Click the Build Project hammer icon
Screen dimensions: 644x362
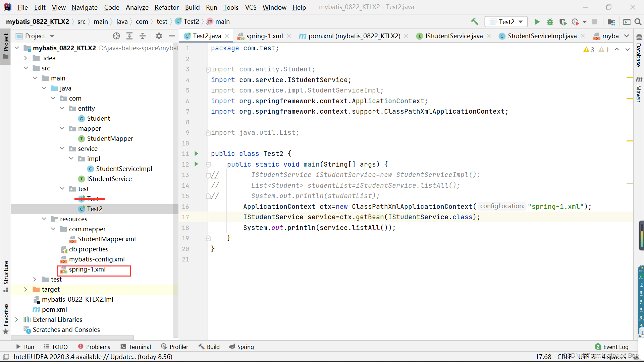[475, 22]
